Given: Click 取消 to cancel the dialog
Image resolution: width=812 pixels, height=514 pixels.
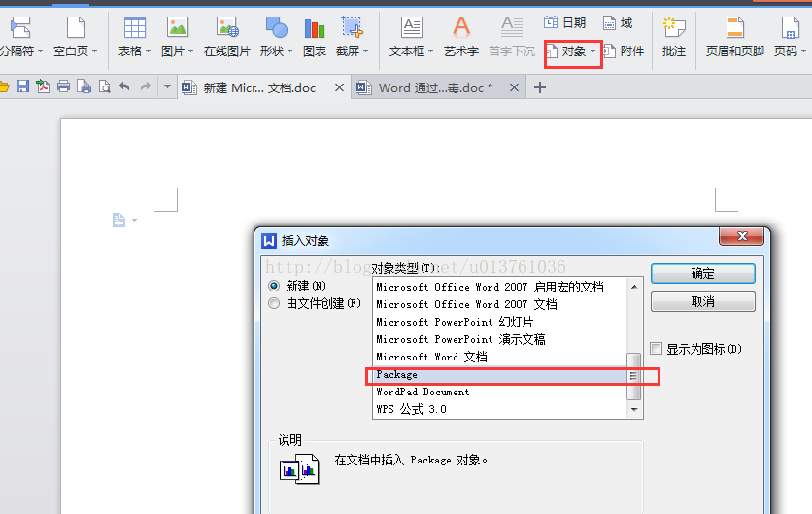Looking at the screenshot, I should pos(703,301).
